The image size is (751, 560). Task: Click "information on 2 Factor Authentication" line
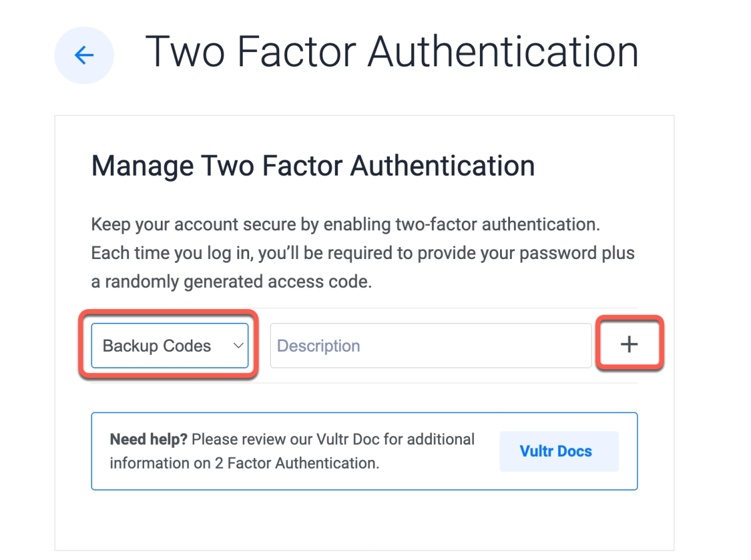pyautogui.click(x=244, y=464)
